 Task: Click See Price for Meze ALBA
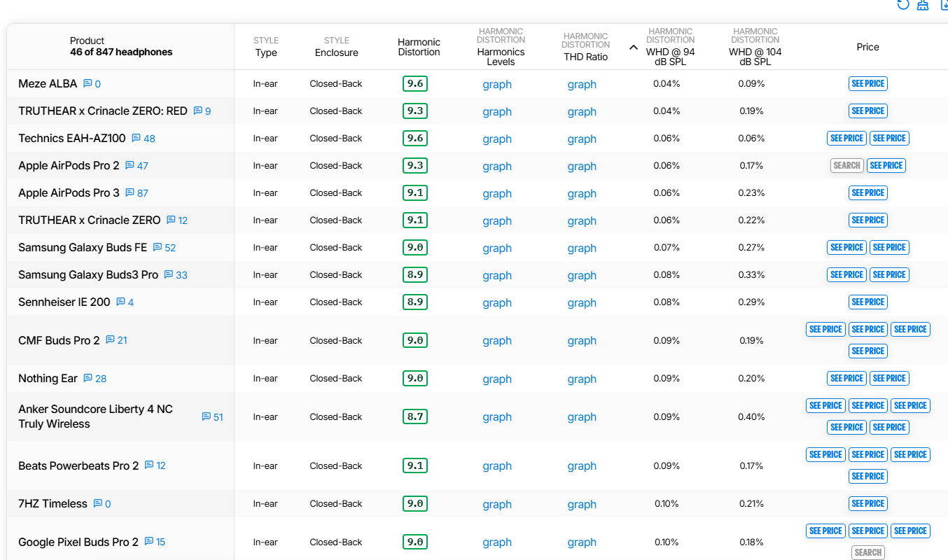(x=868, y=83)
